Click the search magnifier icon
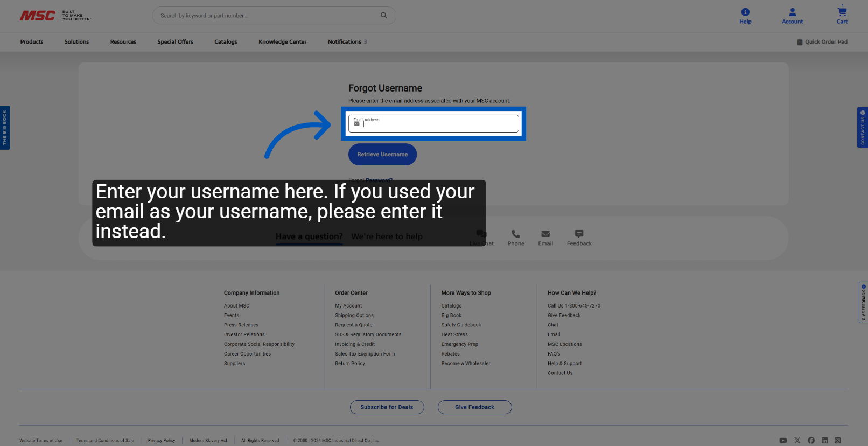Screen dimensions: 868x446 [384, 15]
